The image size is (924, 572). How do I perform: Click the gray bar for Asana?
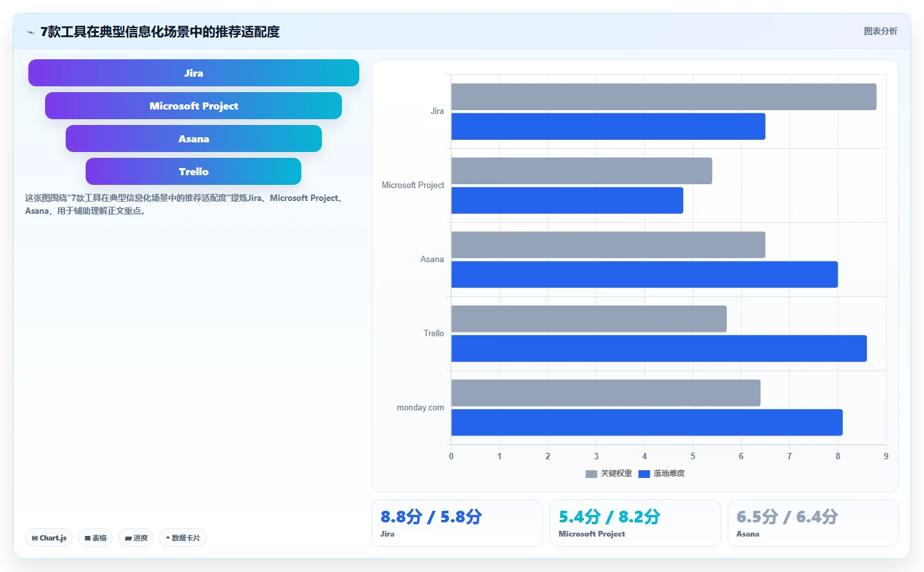608,245
